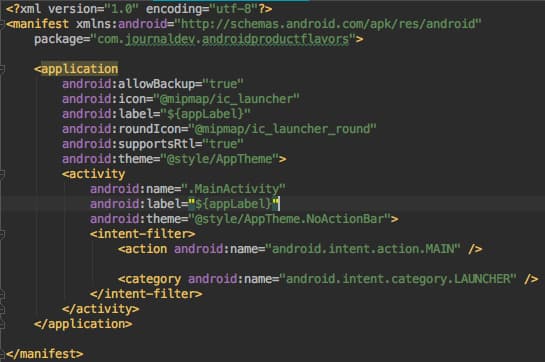This screenshot has height=362, width=545.
Task: Click the encoding value "utf-8"
Action: point(234,9)
